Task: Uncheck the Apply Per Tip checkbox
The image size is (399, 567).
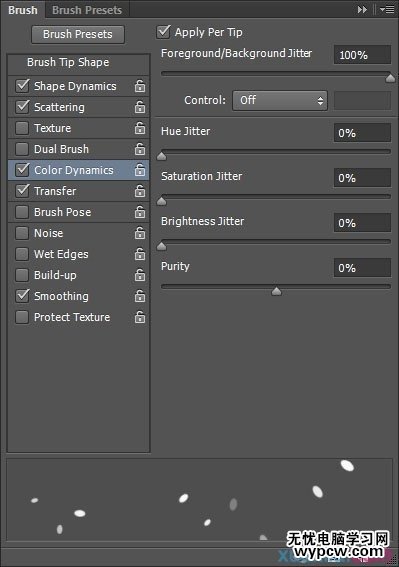Action: 164,32
